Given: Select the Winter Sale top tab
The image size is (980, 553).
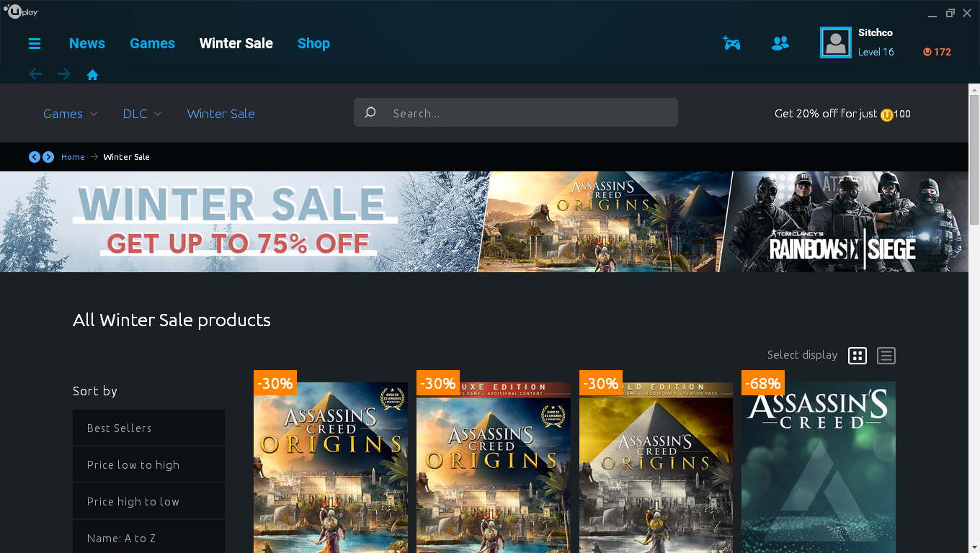Looking at the screenshot, I should [236, 43].
